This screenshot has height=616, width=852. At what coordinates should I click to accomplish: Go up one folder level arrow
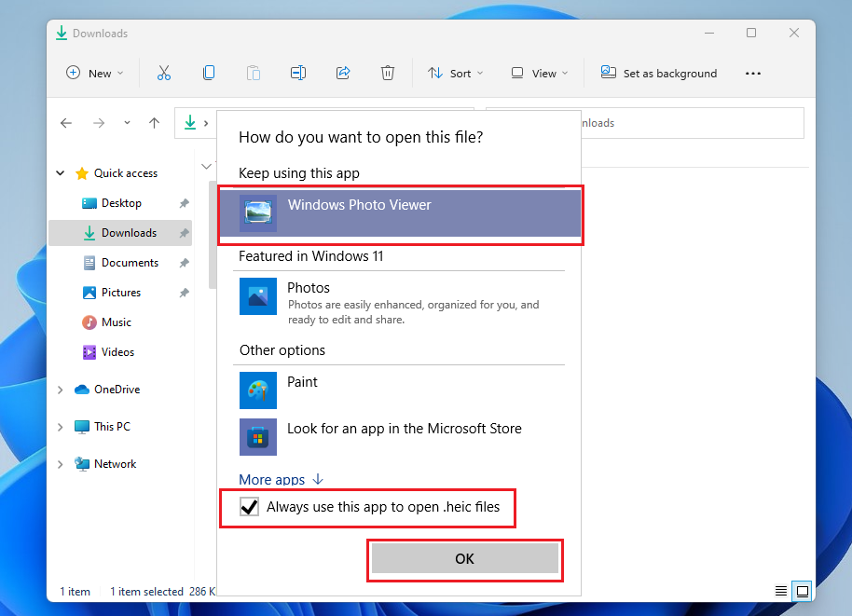(155, 123)
